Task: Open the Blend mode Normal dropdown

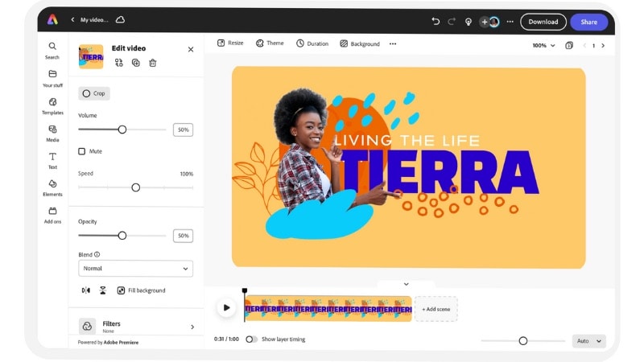Action: 135,269
